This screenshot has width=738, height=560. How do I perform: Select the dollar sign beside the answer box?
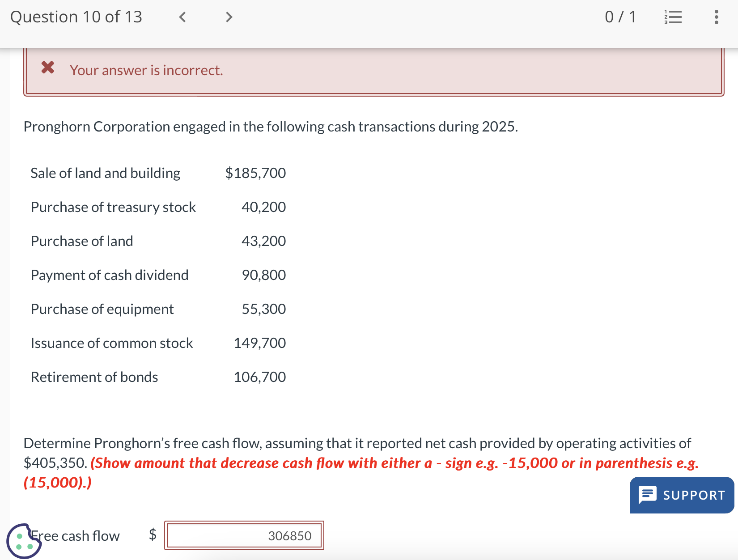coord(152,535)
